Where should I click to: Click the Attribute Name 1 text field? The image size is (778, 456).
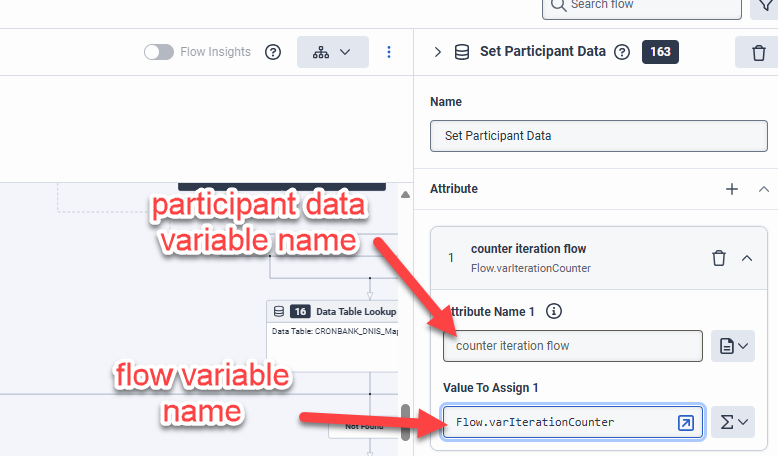point(573,346)
